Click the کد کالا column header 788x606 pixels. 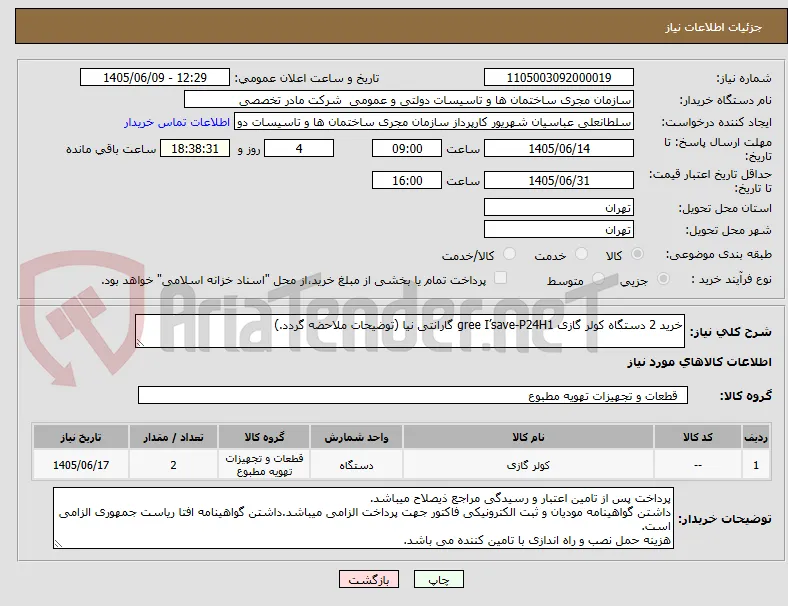(698, 437)
